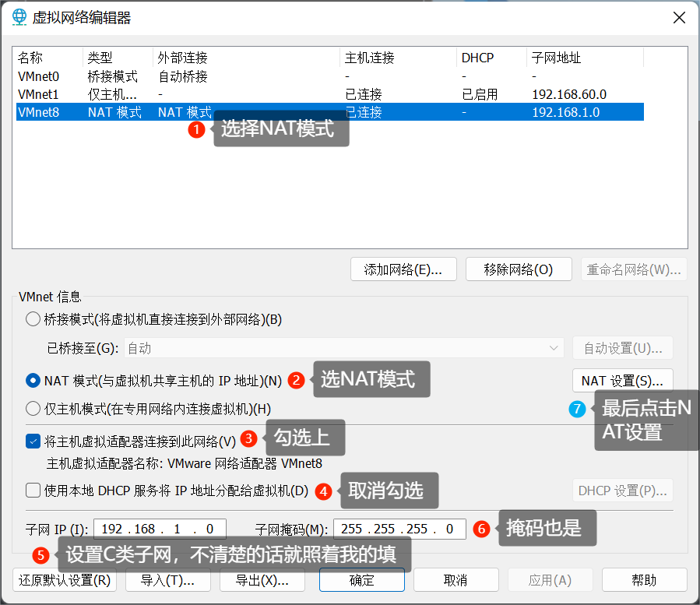Click the 还原默认设置(R) button
700x605 pixels.
point(65,580)
